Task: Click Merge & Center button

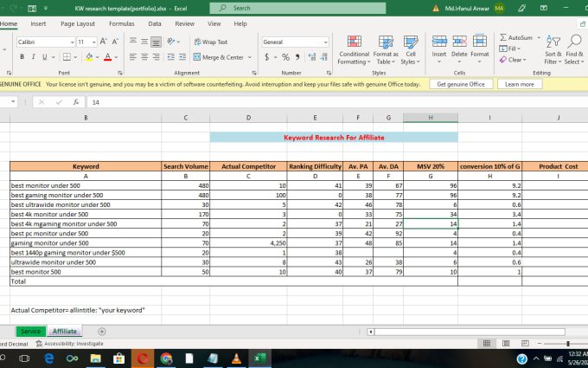Action: point(219,57)
